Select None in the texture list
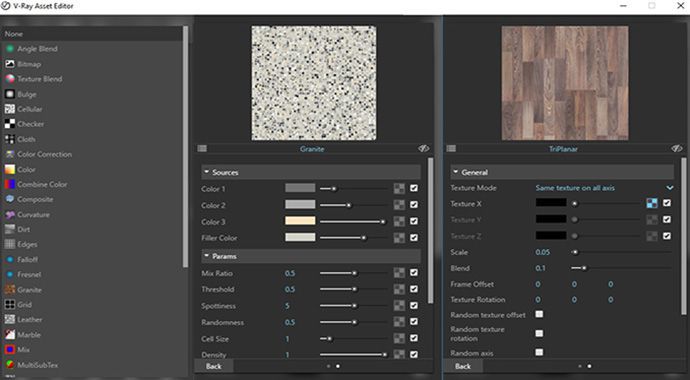Viewport: 690px width, 380px height. pyautogui.click(x=92, y=34)
